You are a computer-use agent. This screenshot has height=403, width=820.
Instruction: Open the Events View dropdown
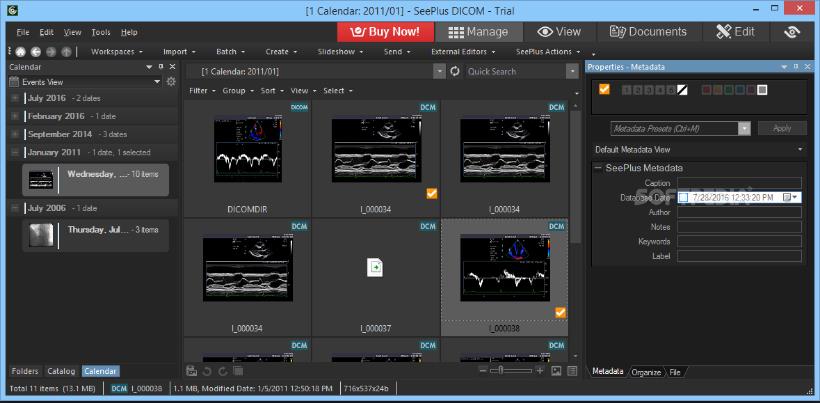click(x=157, y=81)
